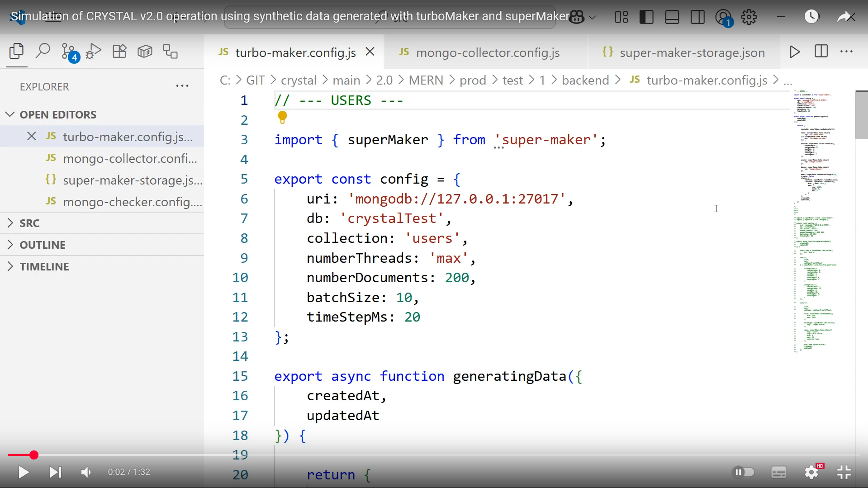Open the Manage gear in title bar
Image resolution: width=868 pixels, height=488 pixels.
749,17
